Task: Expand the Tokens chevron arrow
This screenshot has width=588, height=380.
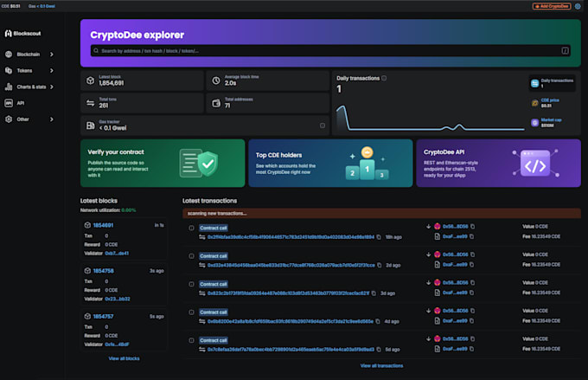Action: tap(52, 71)
